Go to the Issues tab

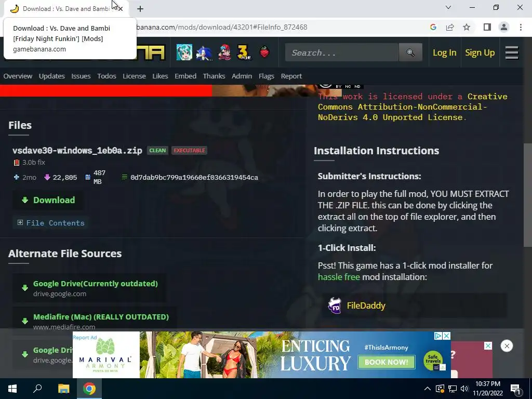tap(81, 76)
